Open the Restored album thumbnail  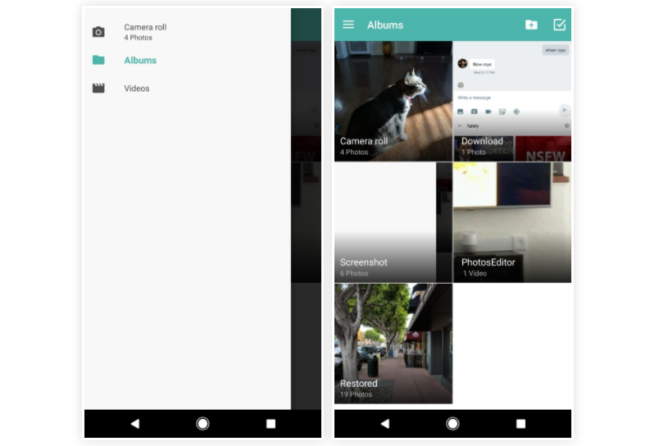click(x=393, y=344)
